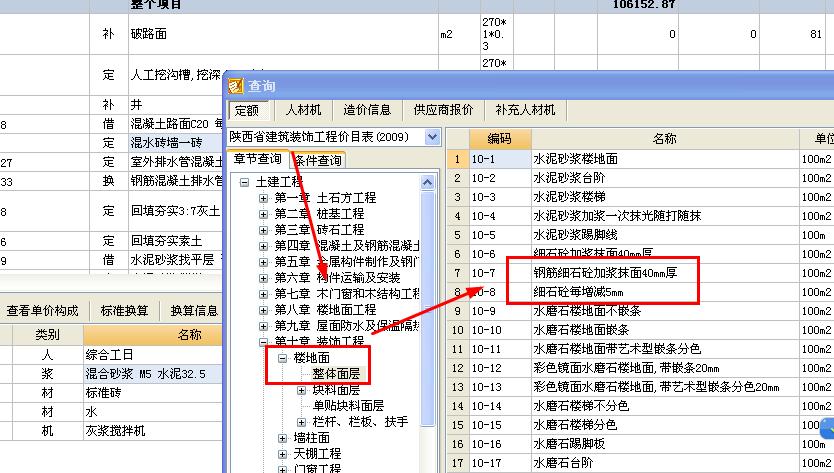The width and height of the screenshot is (834, 473).
Task: Select 彩色镜面水磨石楼地面,带嵌条20mm row
Action: (x=638, y=368)
